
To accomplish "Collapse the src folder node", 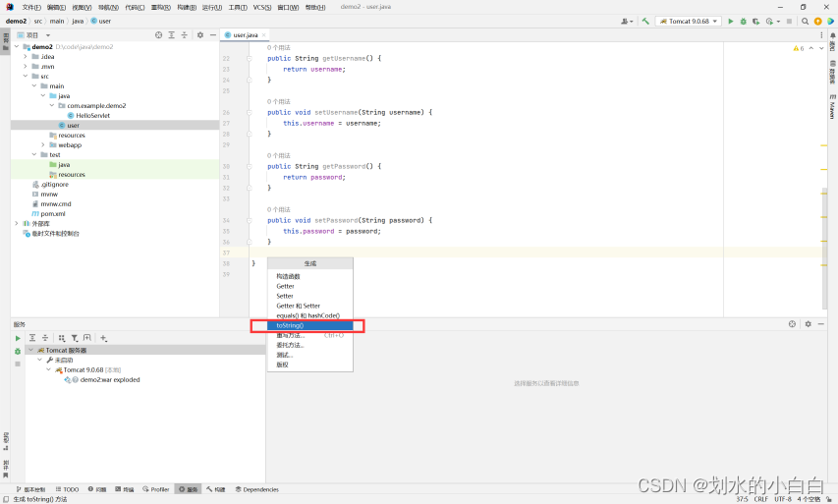I will coord(26,76).
